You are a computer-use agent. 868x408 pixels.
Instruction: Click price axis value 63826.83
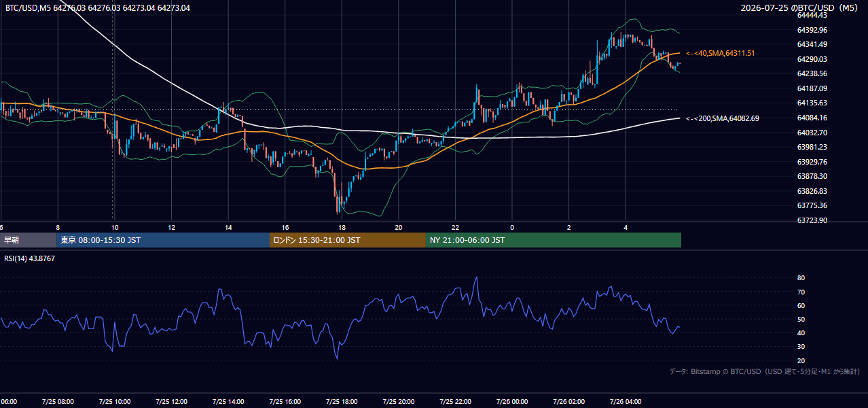point(812,191)
